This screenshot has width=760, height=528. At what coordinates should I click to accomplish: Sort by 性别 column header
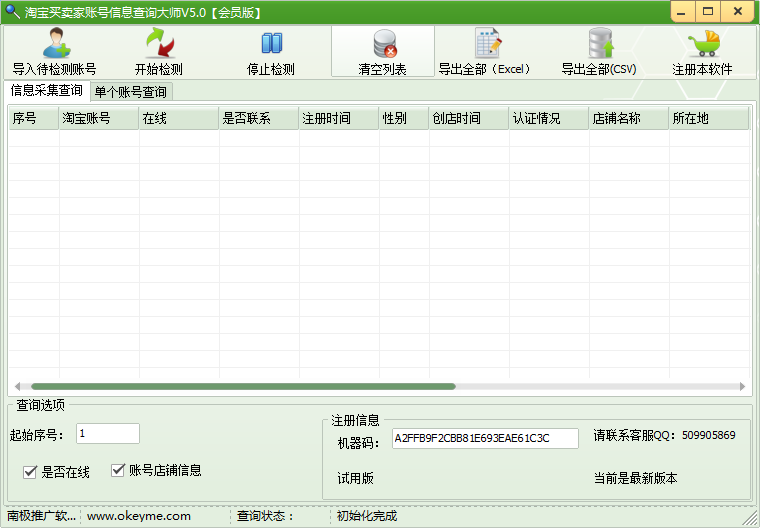(404, 118)
